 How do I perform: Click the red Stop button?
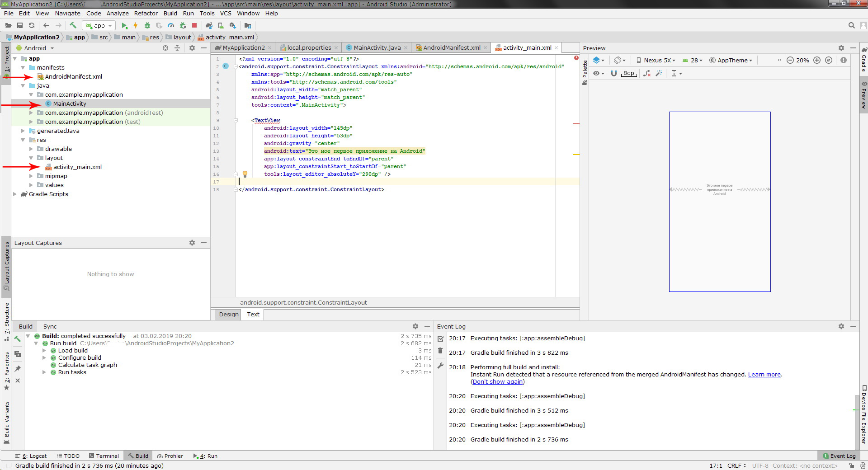194,26
